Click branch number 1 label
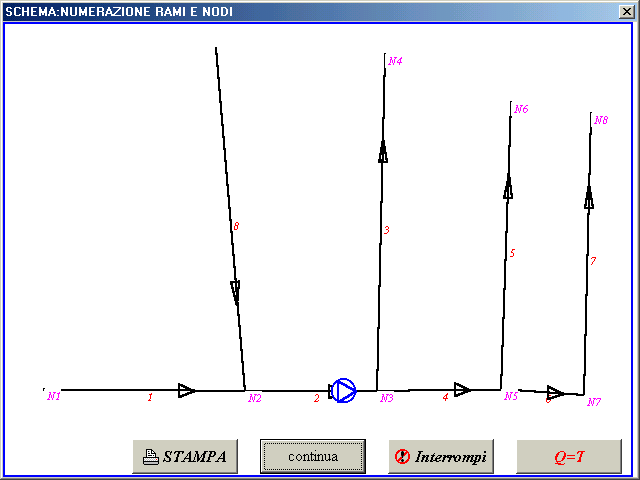The image size is (640, 480). [x=150, y=397]
